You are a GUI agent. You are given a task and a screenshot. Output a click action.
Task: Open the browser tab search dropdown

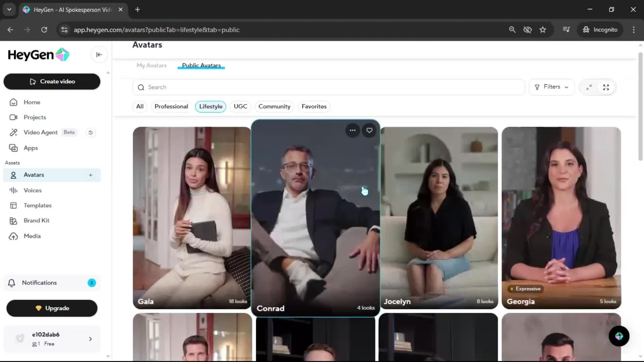pos(9,9)
